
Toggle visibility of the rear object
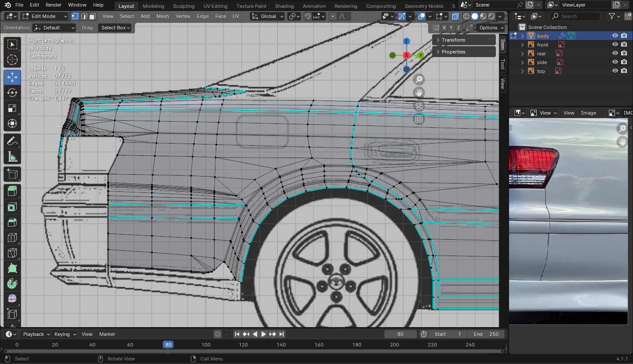615,54
